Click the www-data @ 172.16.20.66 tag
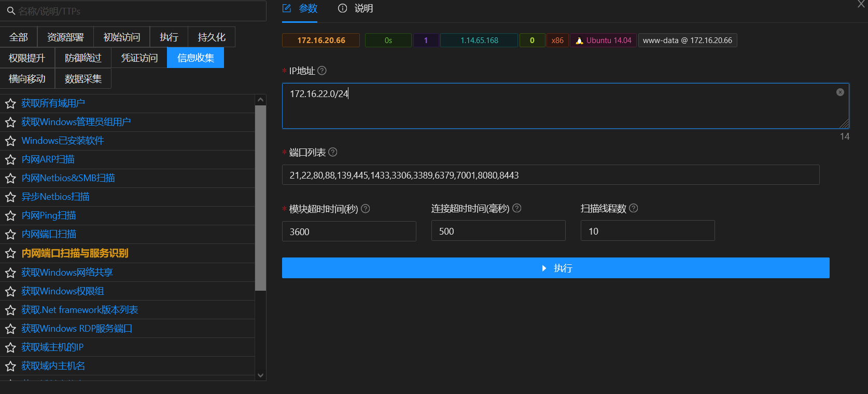Viewport: 868px width, 394px height. (x=688, y=40)
